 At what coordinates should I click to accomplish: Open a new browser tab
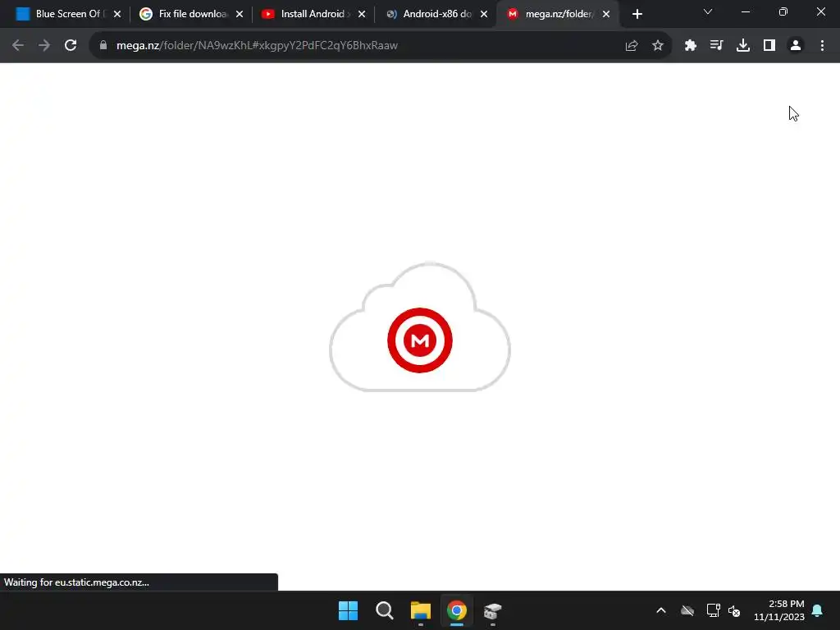(637, 14)
